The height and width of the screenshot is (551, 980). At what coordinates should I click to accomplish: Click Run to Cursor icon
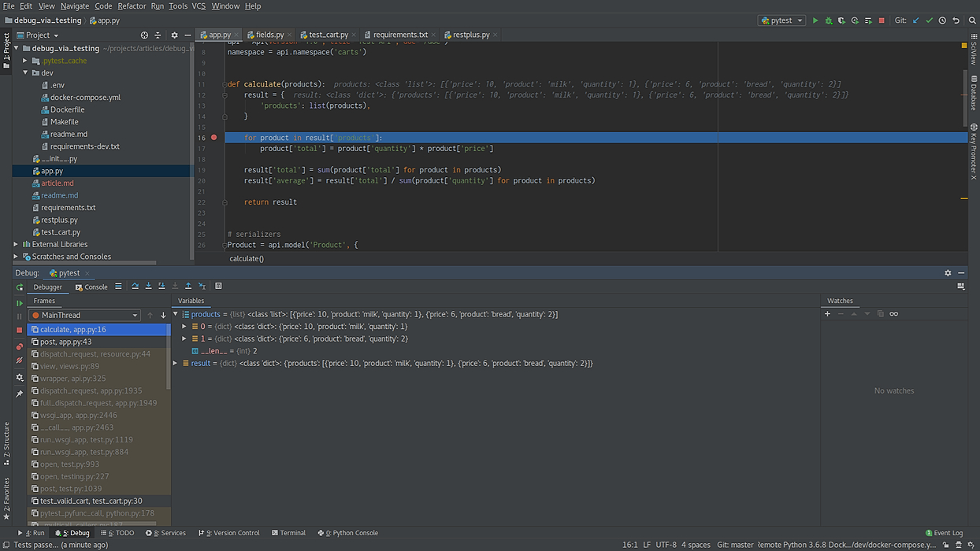coord(202,287)
